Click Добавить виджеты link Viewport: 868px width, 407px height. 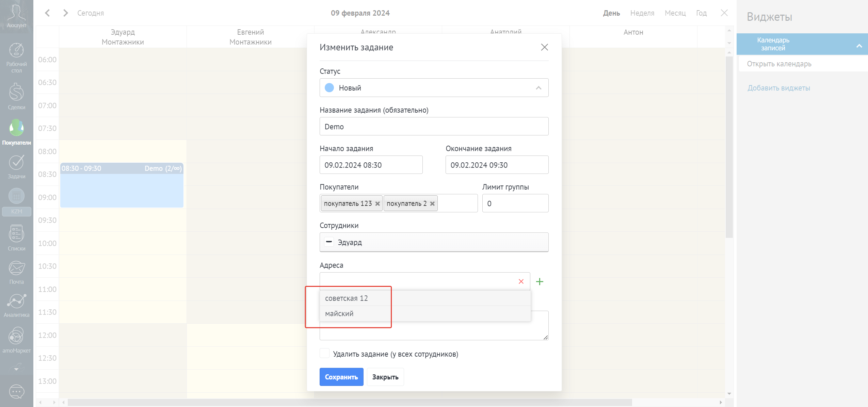(778, 88)
